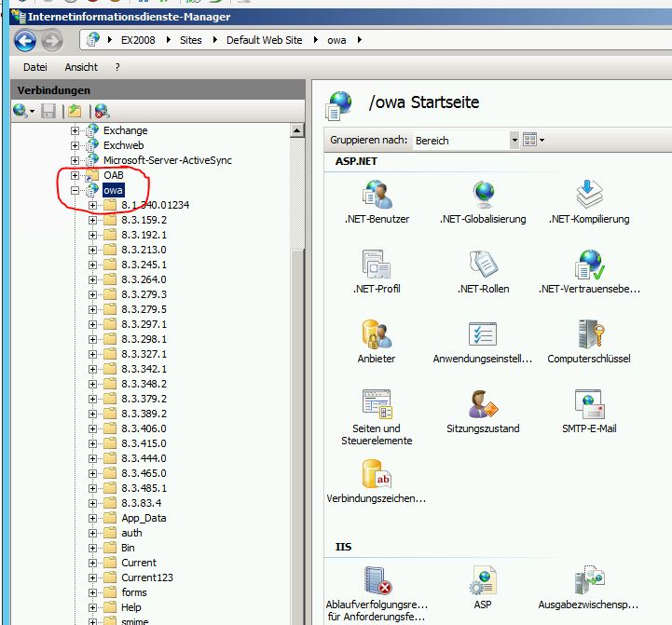Viewport: 672px width, 625px height.
Task: Open the breadcrumb arrow after Sites
Action: pyautogui.click(x=215, y=40)
